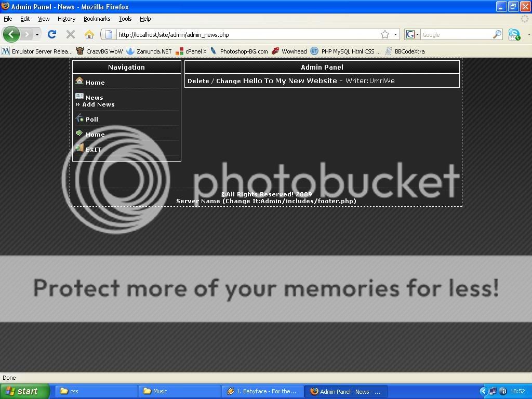Go back with the green Back arrow
The image size is (532, 399).
11,34
